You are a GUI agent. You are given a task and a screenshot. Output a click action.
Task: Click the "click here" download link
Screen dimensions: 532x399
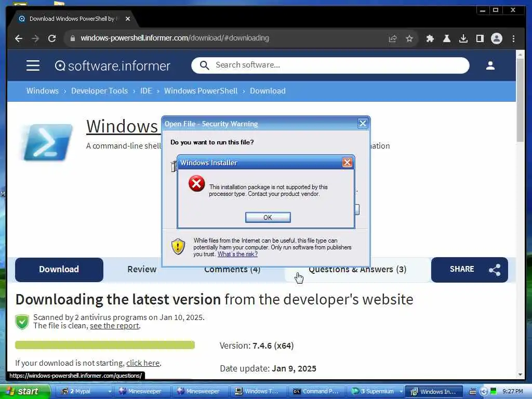(143, 363)
